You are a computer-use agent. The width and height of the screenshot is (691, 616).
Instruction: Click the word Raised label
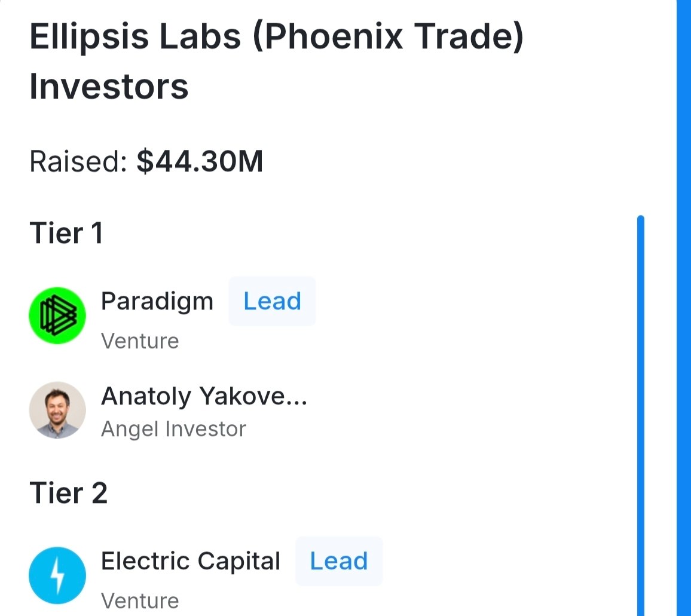(78, 161)
